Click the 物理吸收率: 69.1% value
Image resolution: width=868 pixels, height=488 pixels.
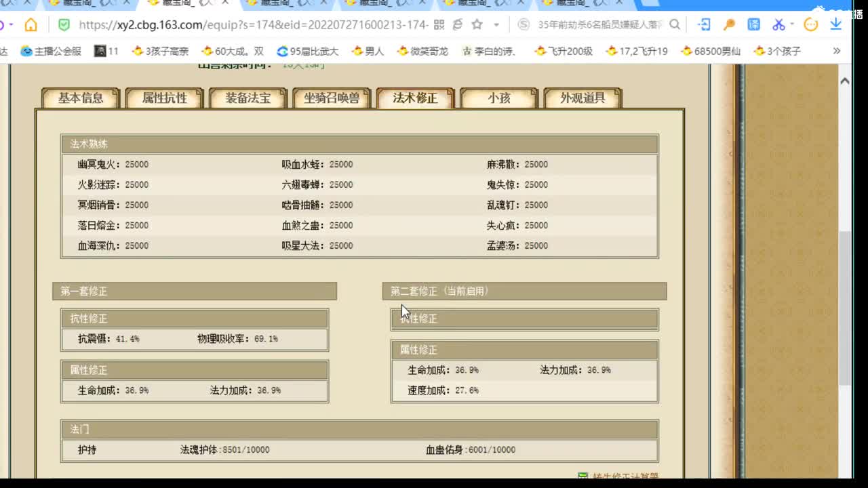click(x=237, y=339)
